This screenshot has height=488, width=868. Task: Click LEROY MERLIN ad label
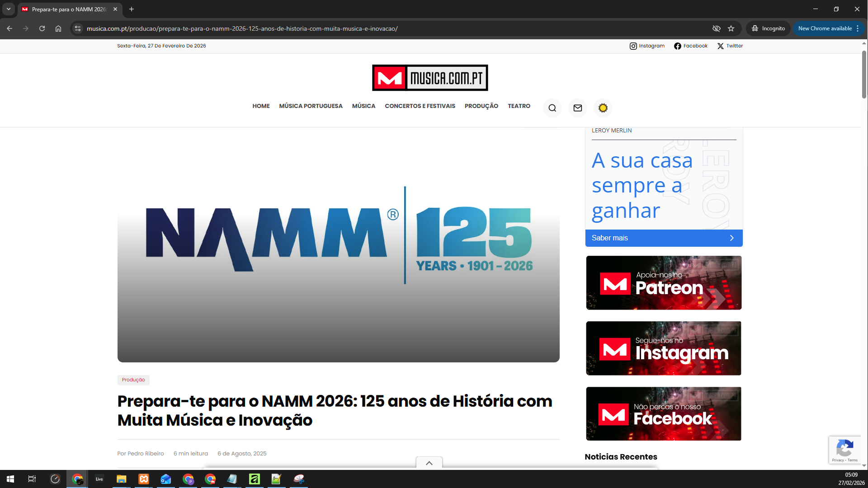[x=612, y=131]
